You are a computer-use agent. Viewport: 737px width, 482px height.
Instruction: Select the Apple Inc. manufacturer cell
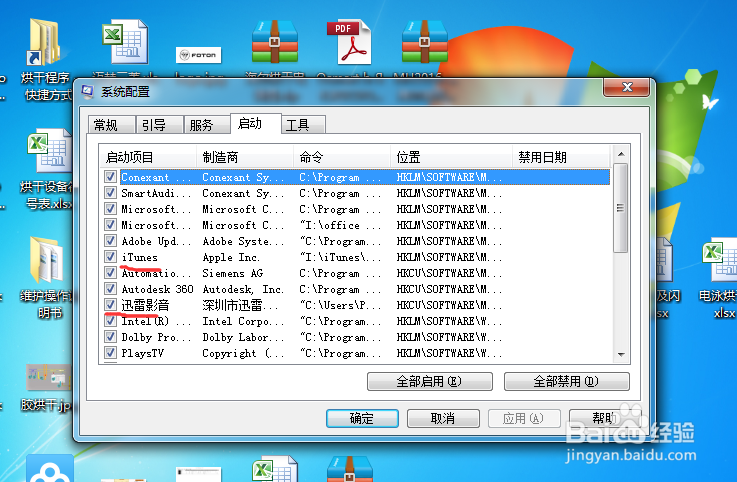click(x=230, y=257)
